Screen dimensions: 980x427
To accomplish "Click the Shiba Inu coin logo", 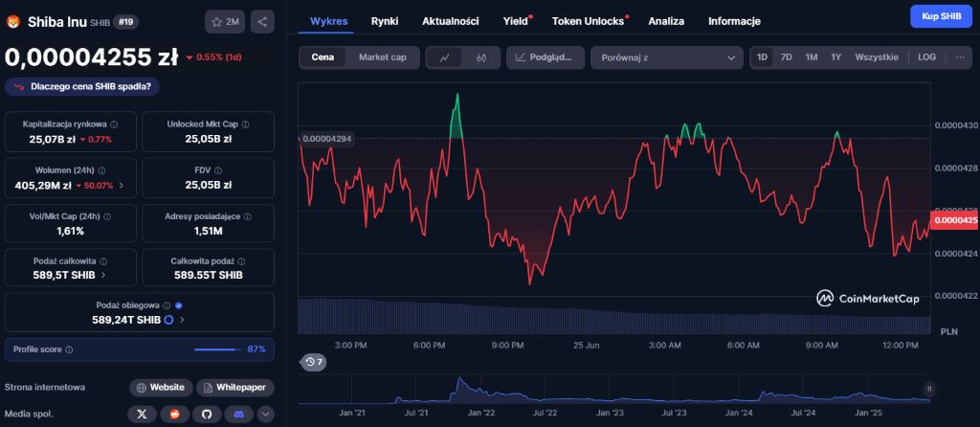I will (x=13, y=22).
